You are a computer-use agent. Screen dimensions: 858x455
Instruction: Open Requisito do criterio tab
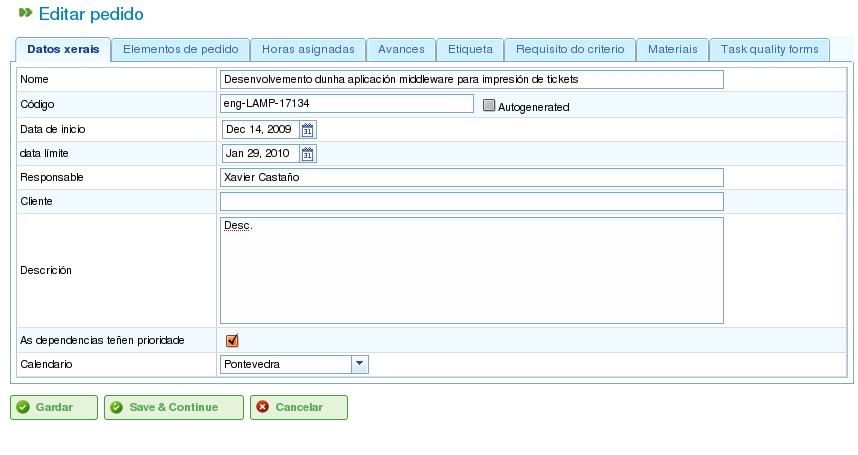pyautogui.click(x=570, y=50)
